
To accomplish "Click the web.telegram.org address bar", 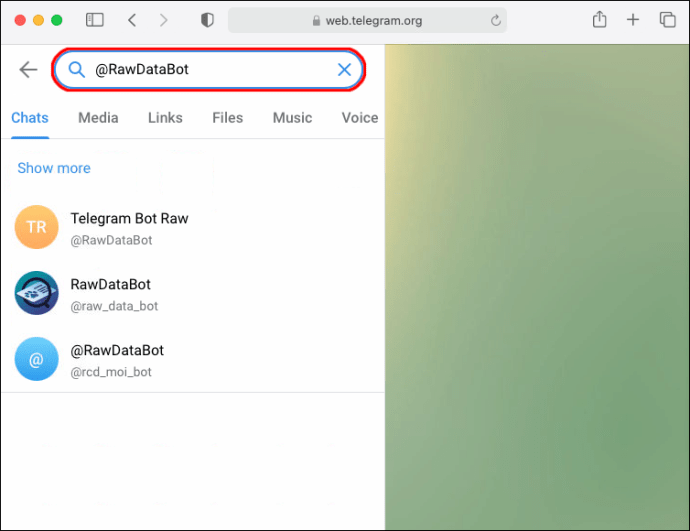I will click(367, 20).
